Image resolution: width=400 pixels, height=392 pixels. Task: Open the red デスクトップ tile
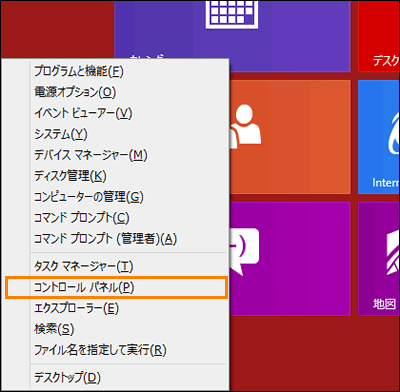[x=379, y=36]
